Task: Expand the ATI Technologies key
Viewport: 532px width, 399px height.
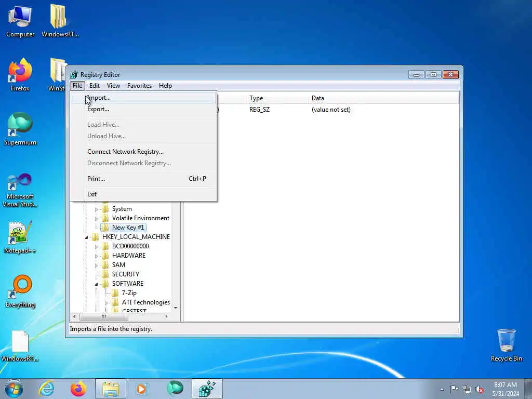Action: pos(106,303)
